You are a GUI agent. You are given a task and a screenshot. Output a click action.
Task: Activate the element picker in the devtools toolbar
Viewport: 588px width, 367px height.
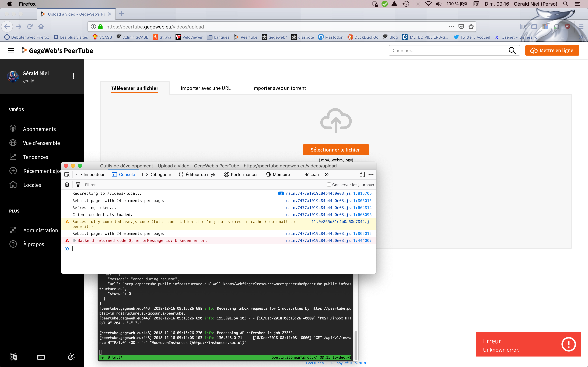pos(67,174)
